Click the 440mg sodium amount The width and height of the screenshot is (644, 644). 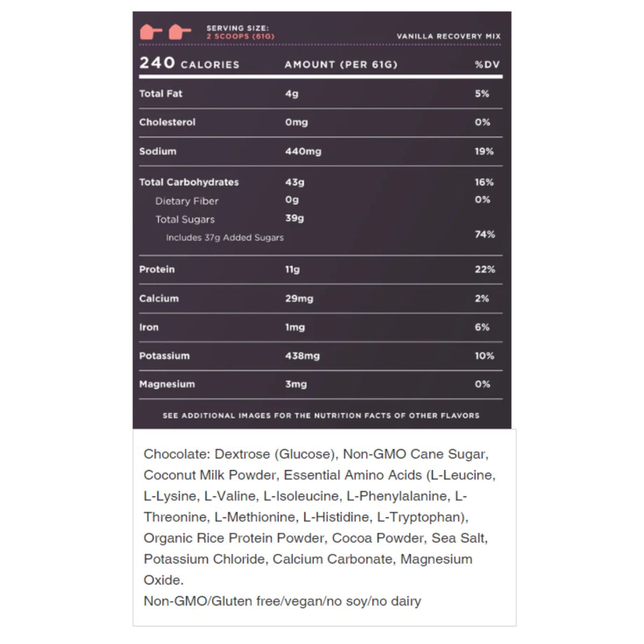pos(303,151)
